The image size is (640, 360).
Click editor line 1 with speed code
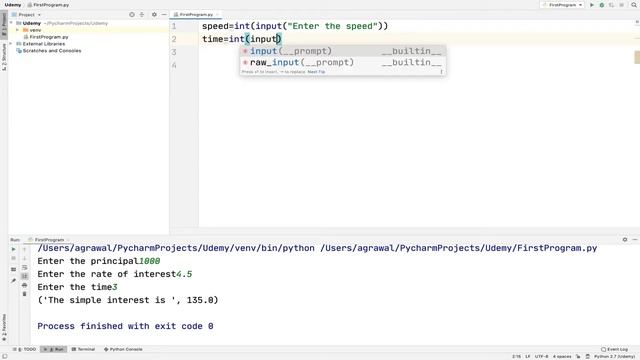pyautogui.click(x=295, y=26)
